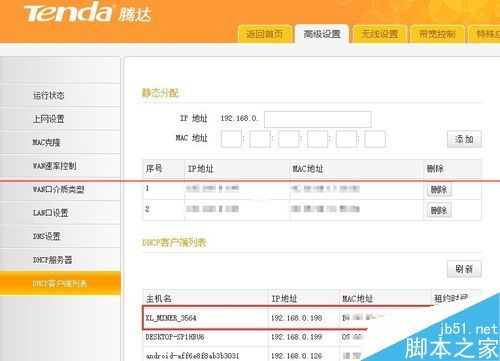Open the MAC克隆 sidebar item
This screenshot has height=361, width=500.
point(60,142)
